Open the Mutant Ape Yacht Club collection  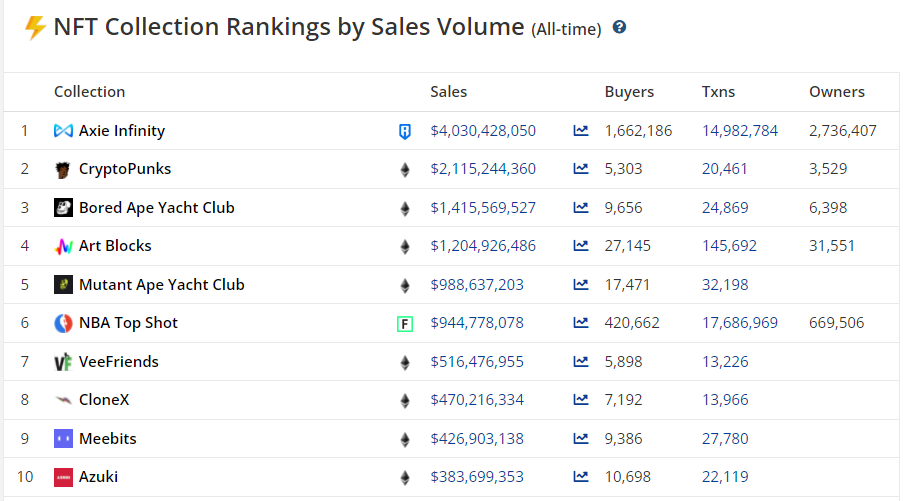coord(161,285)
